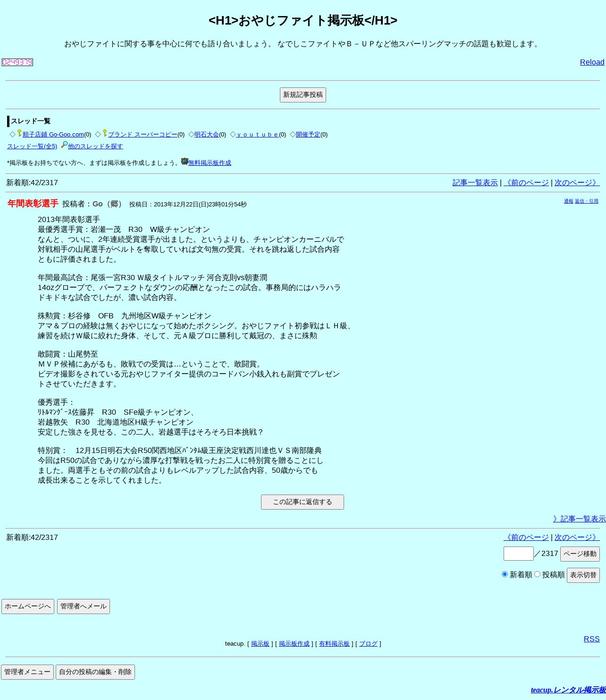Click ページ移動 button
Viewport: 606px width, 700px height.
point(580,554)
